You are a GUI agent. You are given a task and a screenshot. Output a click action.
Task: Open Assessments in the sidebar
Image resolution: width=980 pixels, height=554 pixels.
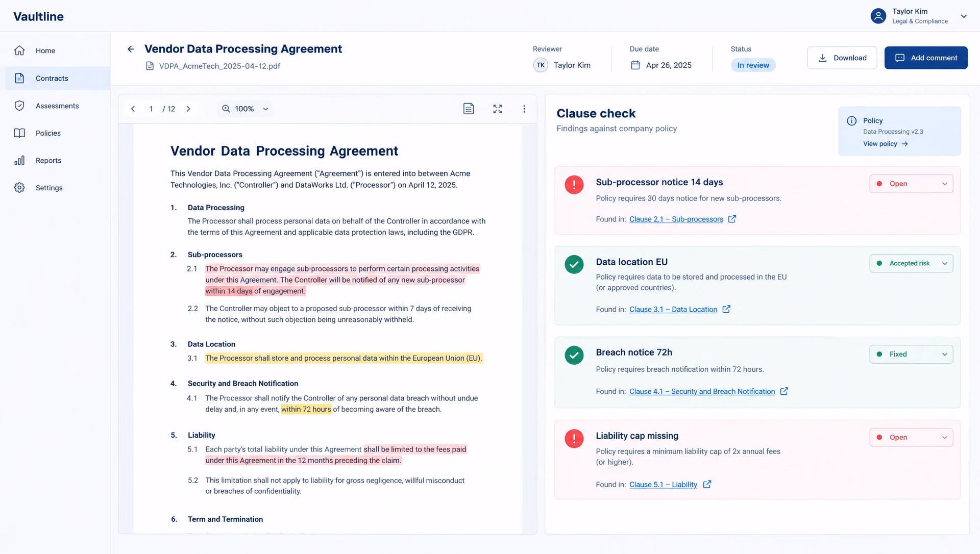point(58,106)
